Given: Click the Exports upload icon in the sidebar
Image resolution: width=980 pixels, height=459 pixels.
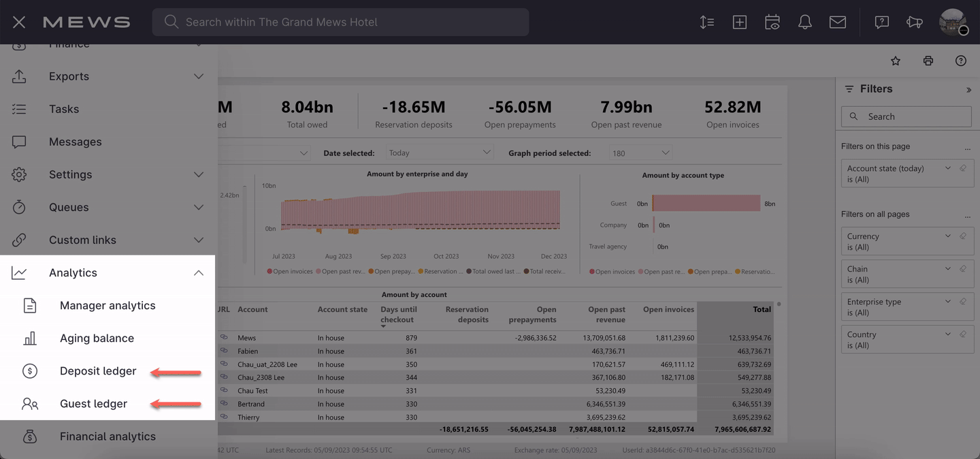Looking at the screenshot, I should [19, 76].
